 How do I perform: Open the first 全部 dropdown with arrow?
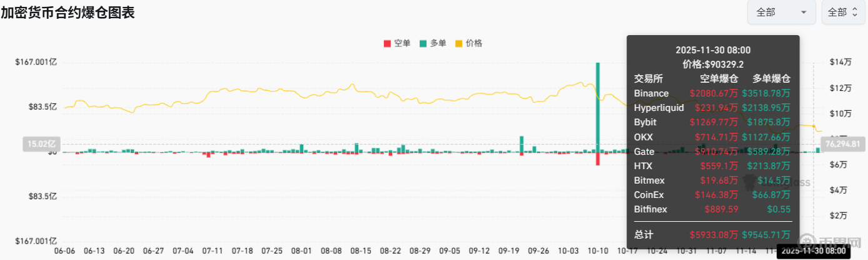tap(781, 12)
